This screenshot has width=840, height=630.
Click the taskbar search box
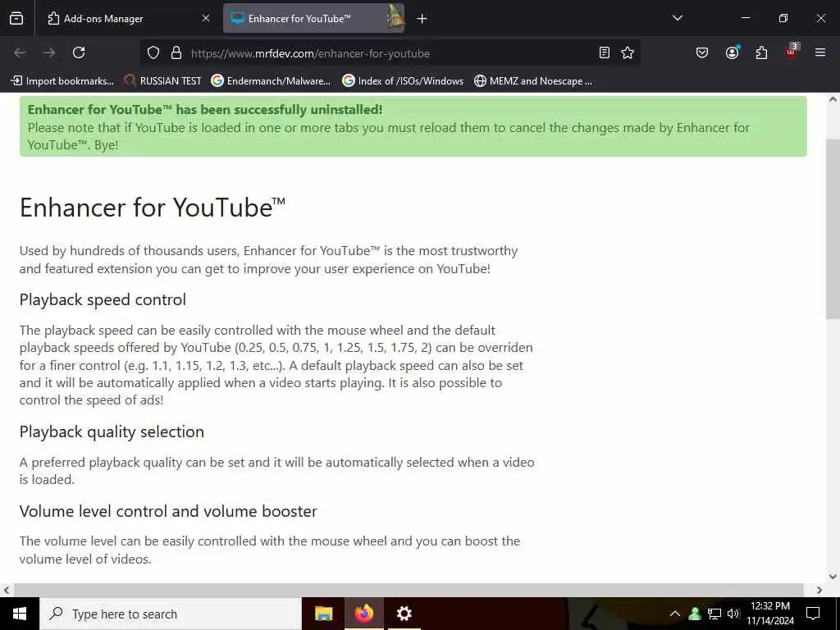pos(171,614)
